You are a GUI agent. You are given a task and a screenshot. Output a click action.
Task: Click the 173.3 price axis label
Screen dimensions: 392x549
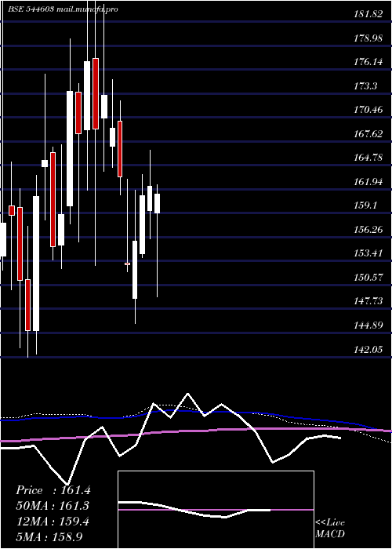coord(365,85)
